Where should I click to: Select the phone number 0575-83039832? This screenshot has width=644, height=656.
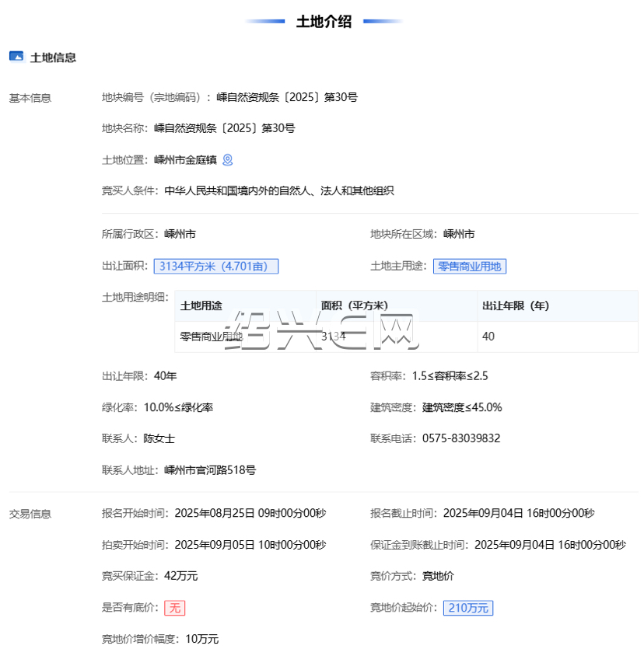[x=461, y=438]
